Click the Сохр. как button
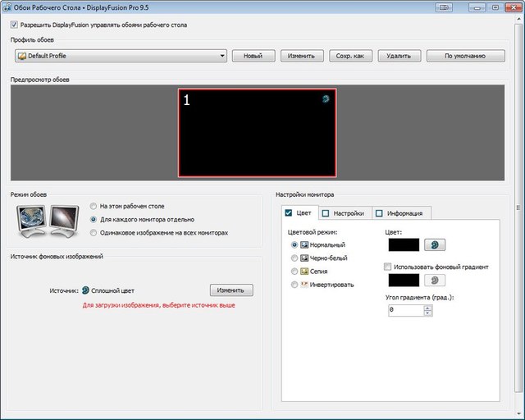 (350, 56)
